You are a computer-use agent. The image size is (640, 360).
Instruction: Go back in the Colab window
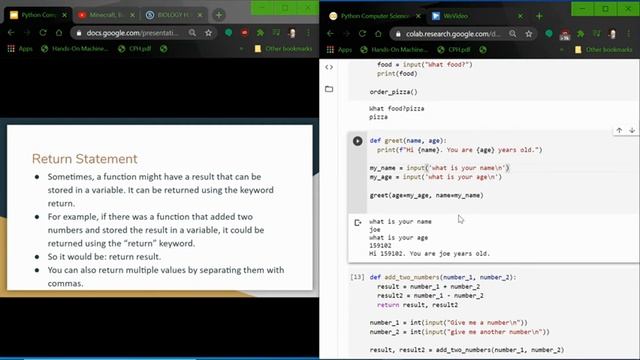pyautogui.click(x=330, y=34)
